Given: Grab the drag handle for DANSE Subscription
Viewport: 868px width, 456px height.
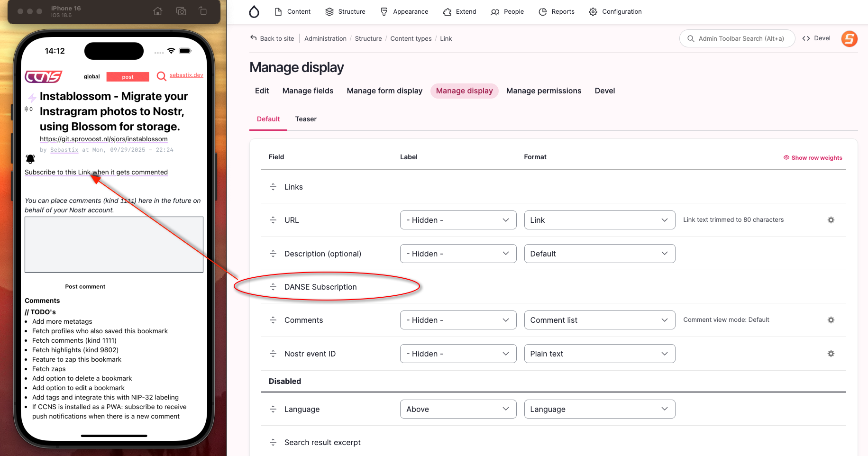Looking at the screenshot, I should click(x=273, y=287).
